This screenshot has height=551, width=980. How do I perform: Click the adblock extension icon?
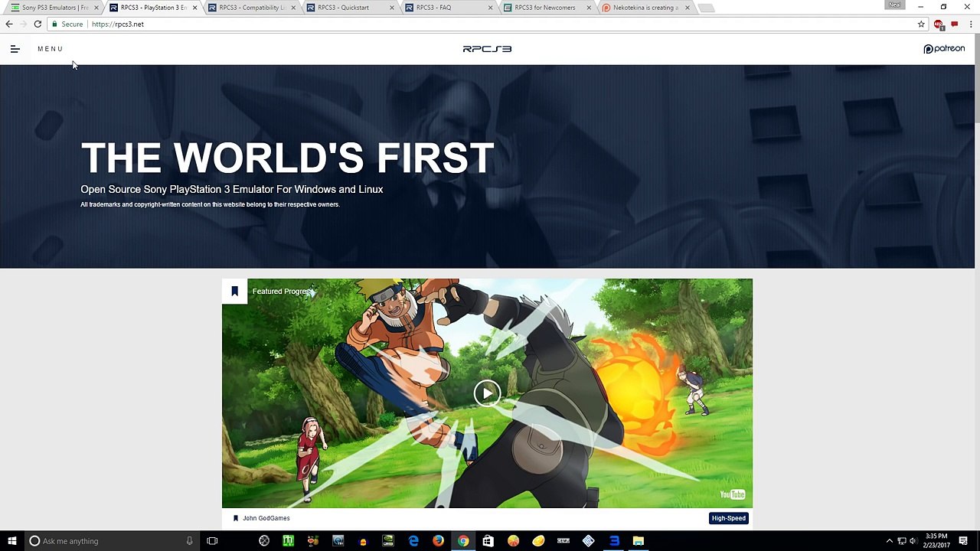(939, 24)
